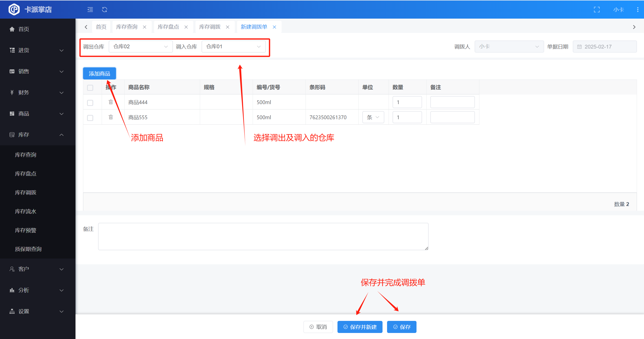The height and width of the screenshot is (339, 644).
Task: Open the unit dropdown showing 条
Action: click(x=373, y=117)
